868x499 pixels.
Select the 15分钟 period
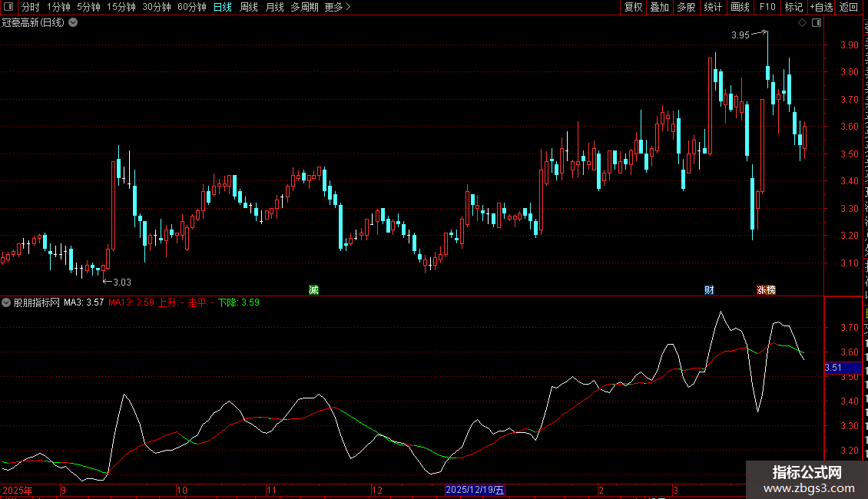tap(121, 7)
